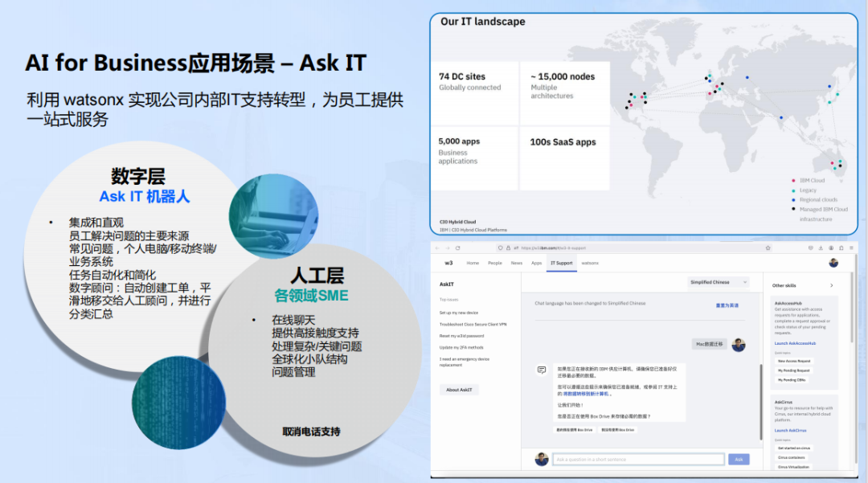
Task: Select Update my 2FA methods issue
Action: click(x=461, y=347)
